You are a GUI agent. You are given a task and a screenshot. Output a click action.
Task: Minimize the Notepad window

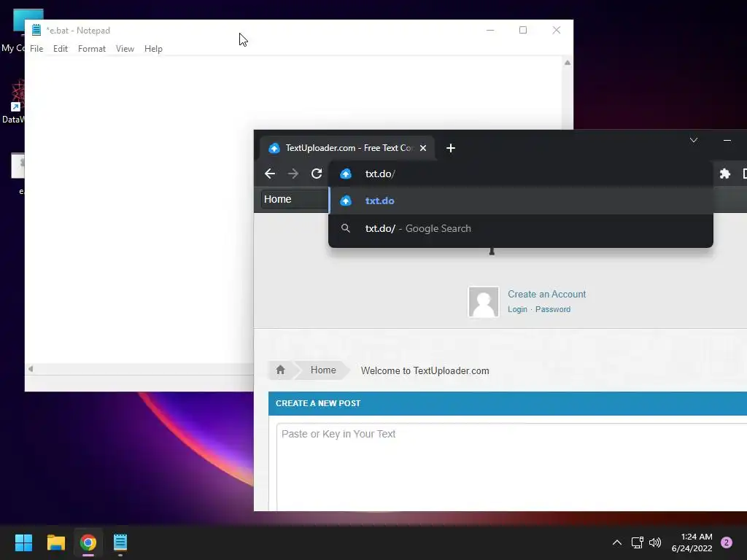click(x=490, y=30)
